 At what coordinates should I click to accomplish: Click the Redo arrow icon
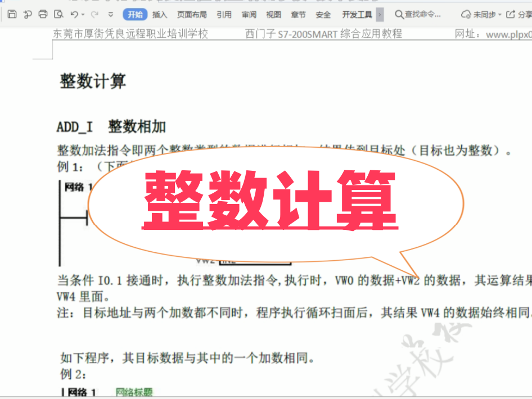[94, 15]
